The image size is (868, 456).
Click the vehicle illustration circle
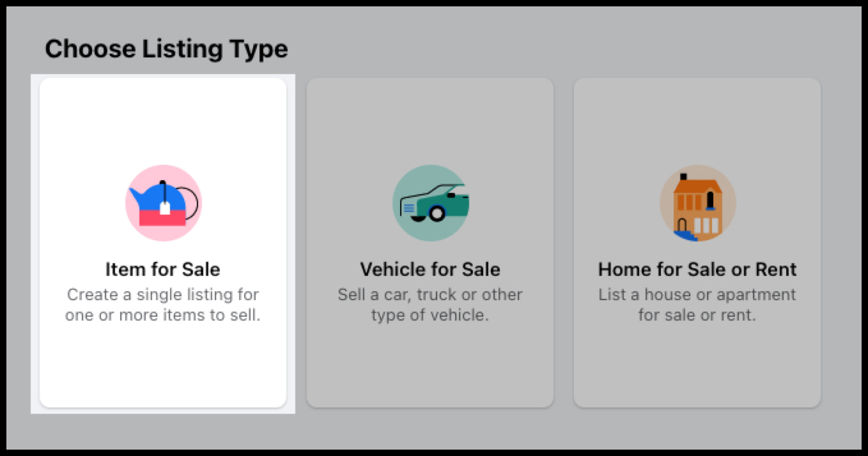[x=431, y=203]
